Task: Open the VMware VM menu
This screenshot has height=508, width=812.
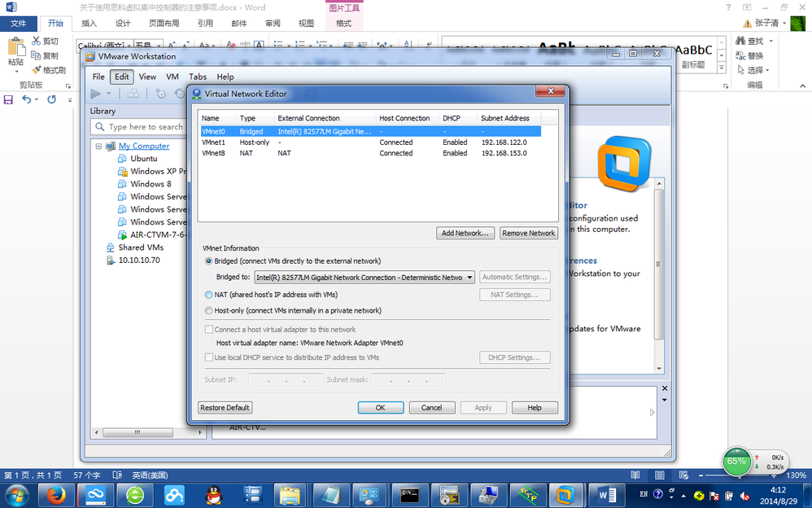Action: [x=172, y=77]
